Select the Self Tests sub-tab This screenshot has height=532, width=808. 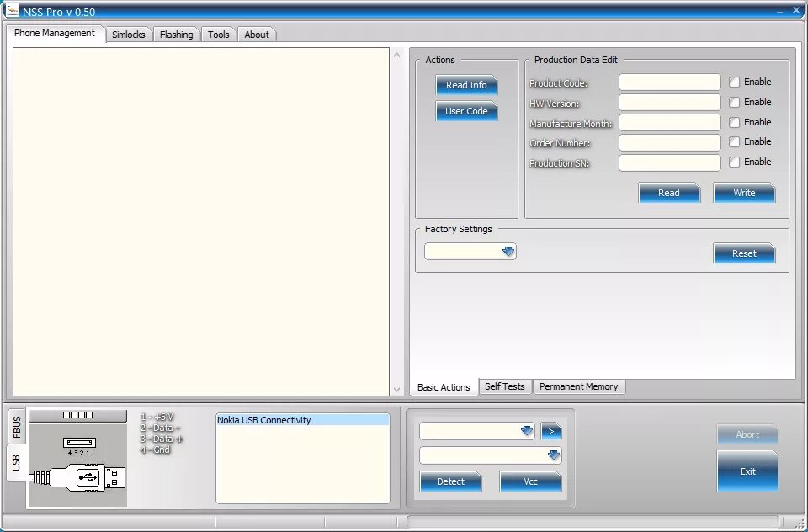click(x=504, y=386)
